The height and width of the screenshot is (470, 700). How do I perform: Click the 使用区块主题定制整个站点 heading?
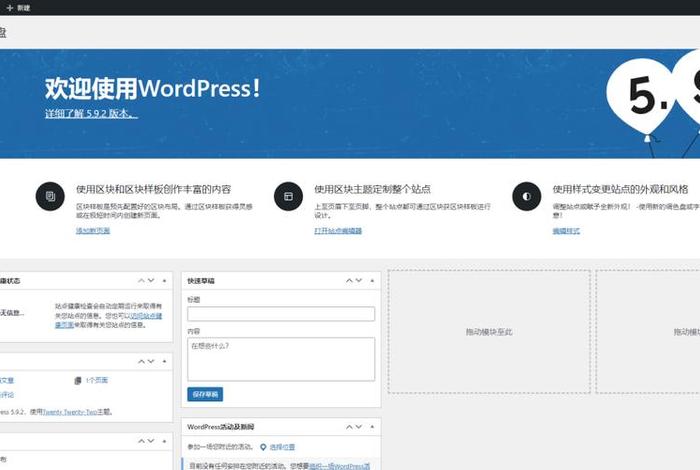372,189
